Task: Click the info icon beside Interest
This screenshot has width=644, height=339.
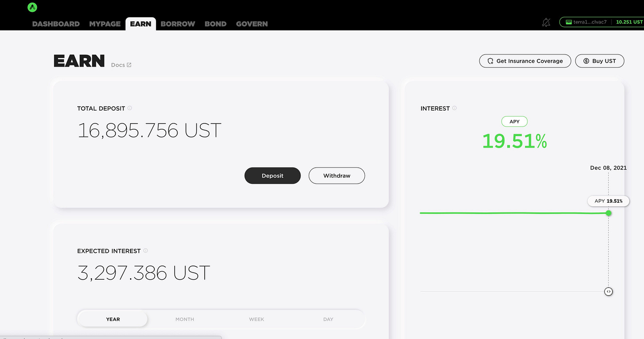Action: [x=455, y=108]
